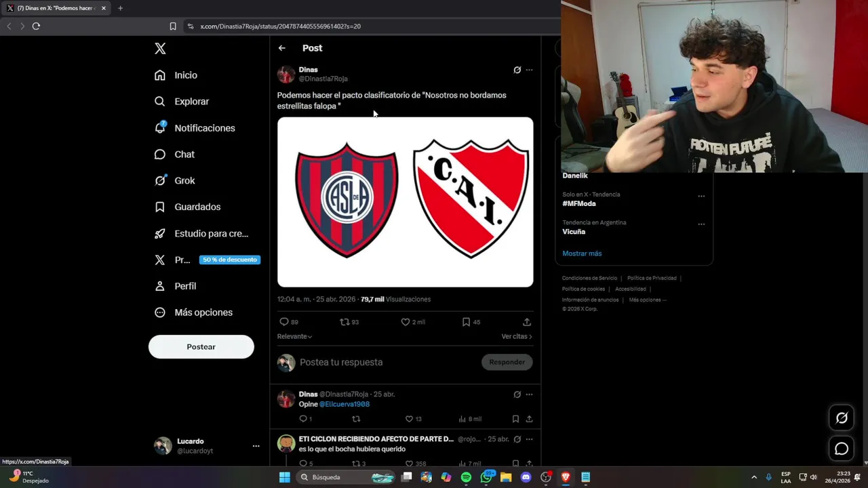Grok icon on Dinas 'Opine' reply
The width and height of the screenshot is (868, 488).
point(517,394)
